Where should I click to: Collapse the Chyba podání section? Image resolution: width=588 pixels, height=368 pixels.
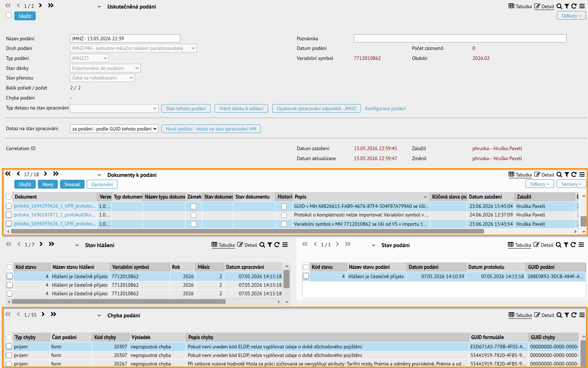tap(99, 316)
